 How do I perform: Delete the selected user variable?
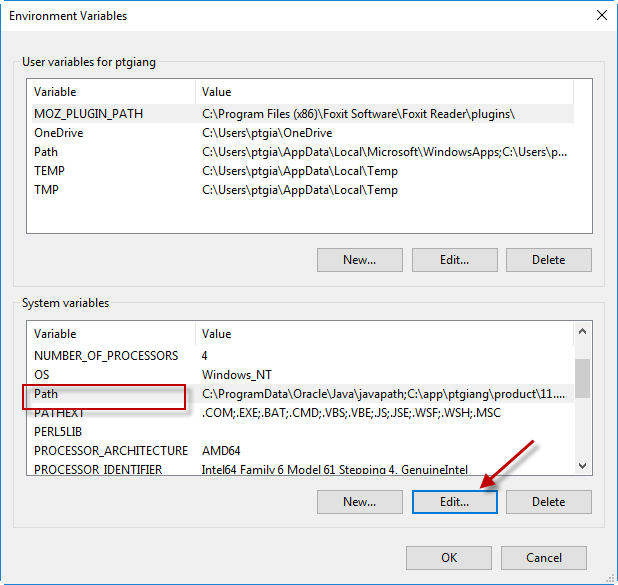[x=548, y=260]
